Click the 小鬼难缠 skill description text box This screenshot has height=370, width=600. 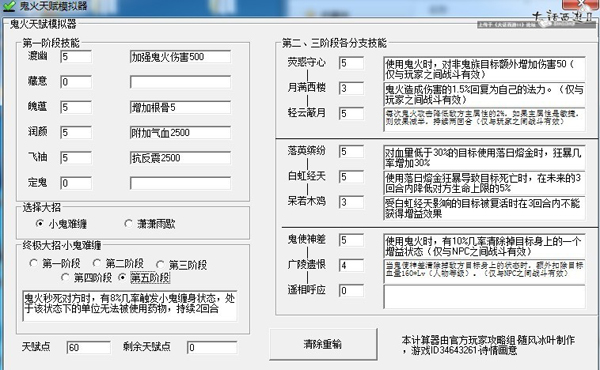130,306
